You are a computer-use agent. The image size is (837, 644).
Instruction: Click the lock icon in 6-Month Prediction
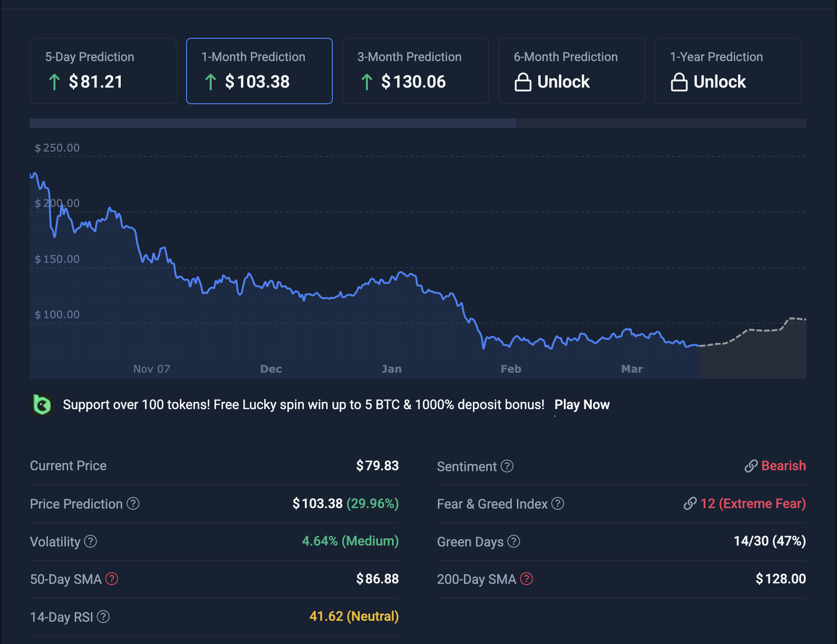523,82
